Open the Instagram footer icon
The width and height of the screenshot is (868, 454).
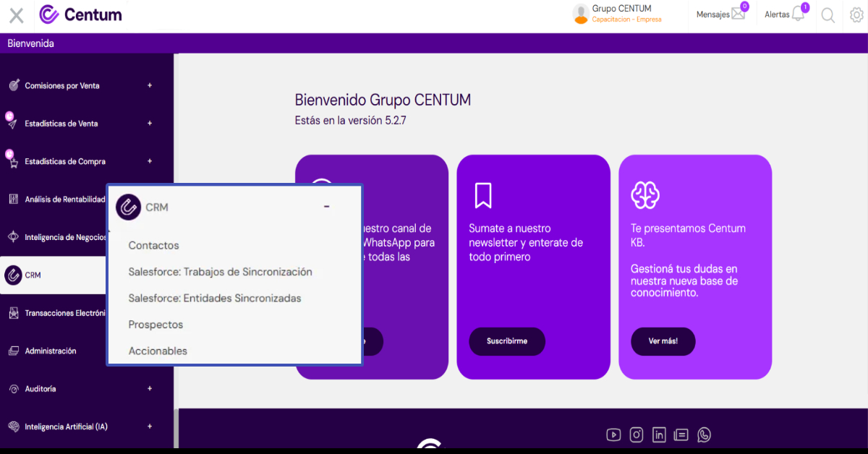[637, 434]
